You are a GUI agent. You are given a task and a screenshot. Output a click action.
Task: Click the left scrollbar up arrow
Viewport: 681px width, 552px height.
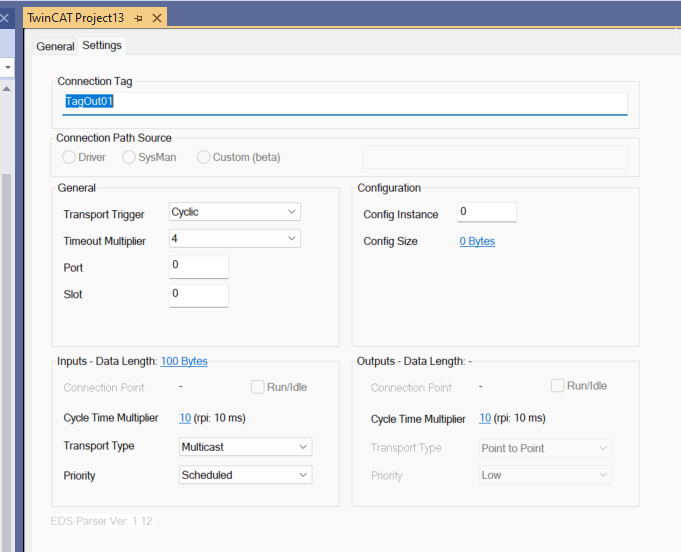(7, 89)
